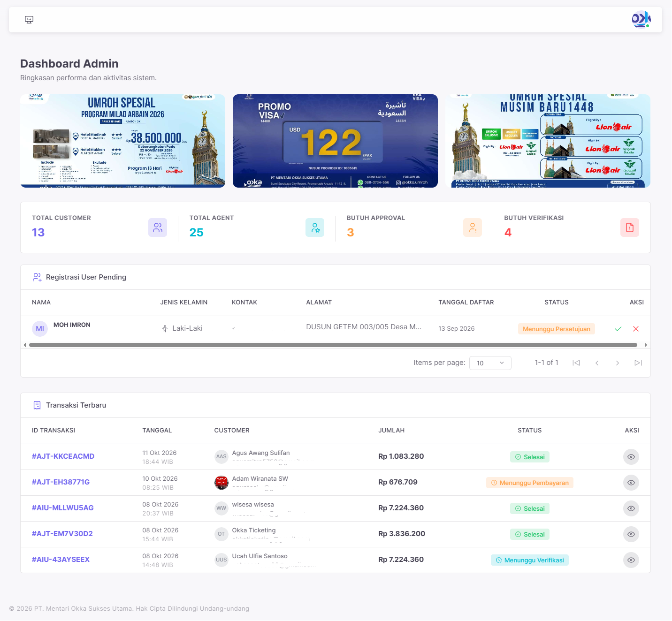Open transaction #AIU-43AYSEEX
The height and width of the screenshot is (621, 672).
pyautogui.click(x=61, y=560)
